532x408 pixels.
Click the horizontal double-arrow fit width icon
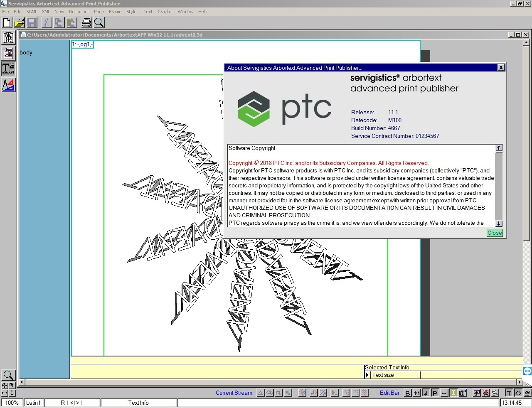tap(4, 393)
